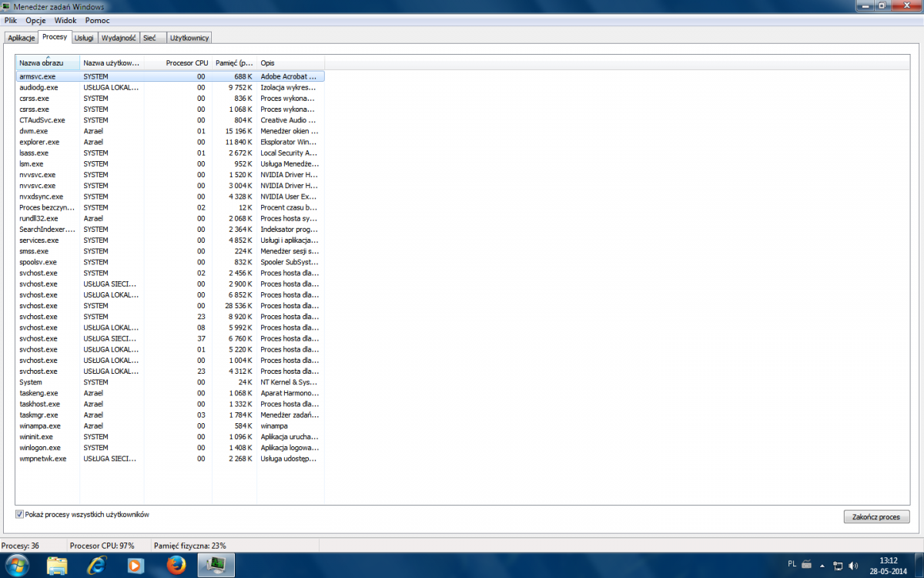Select svchost.exe using 4 312 K

tap(170, 371)
